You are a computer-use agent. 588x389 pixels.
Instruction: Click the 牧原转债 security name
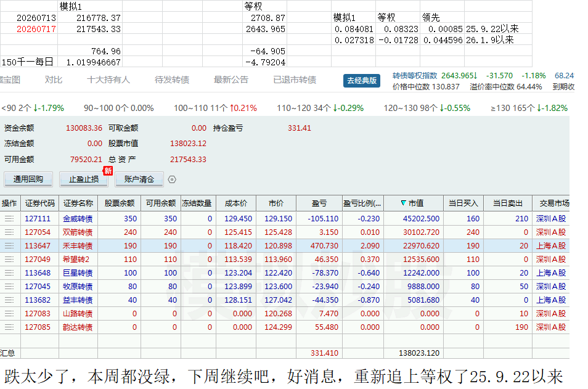tap(78, 286)
